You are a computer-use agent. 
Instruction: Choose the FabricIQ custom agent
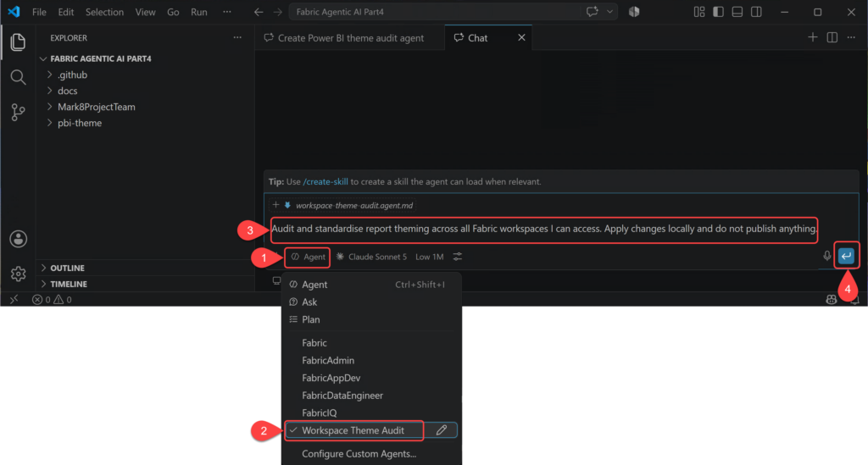(x=371, y=413)
